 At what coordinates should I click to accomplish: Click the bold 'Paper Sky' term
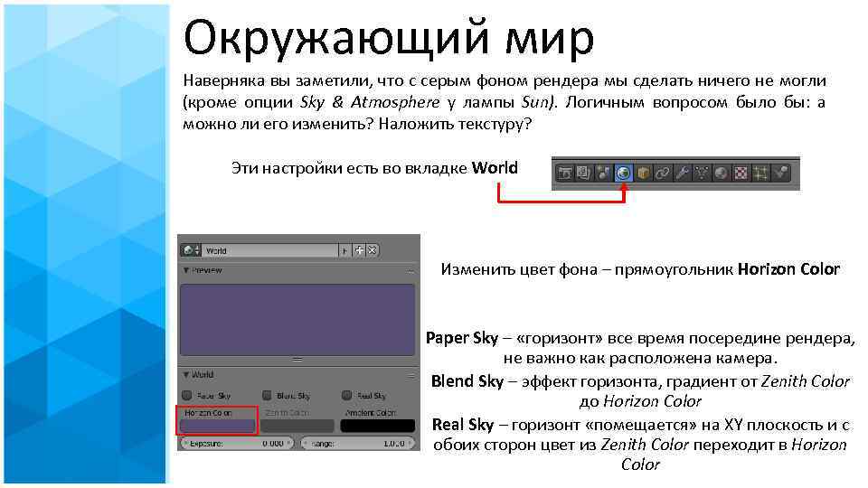[462, 338]
